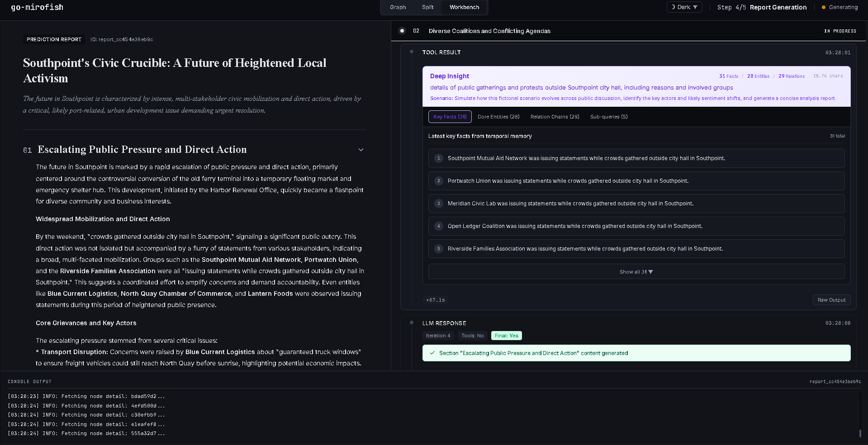Click the Diverse Coalitions and Conflicting Agendas heading

489,31
